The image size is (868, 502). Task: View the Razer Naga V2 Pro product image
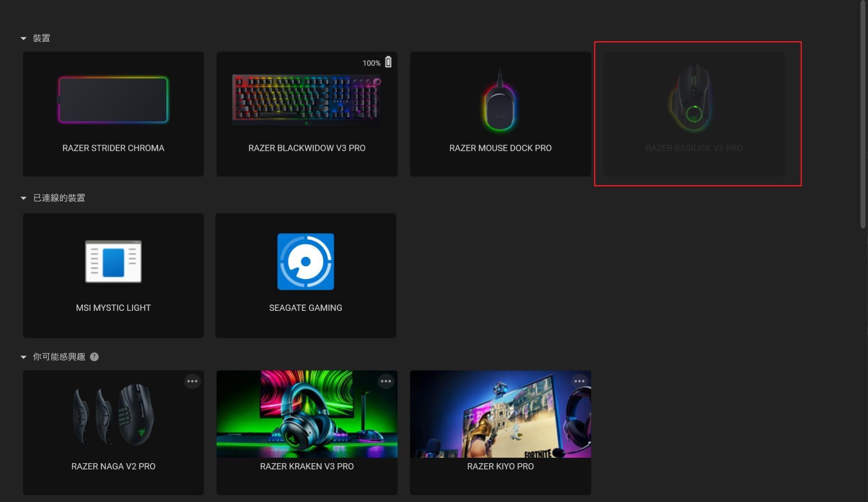[x=113, y=414]
